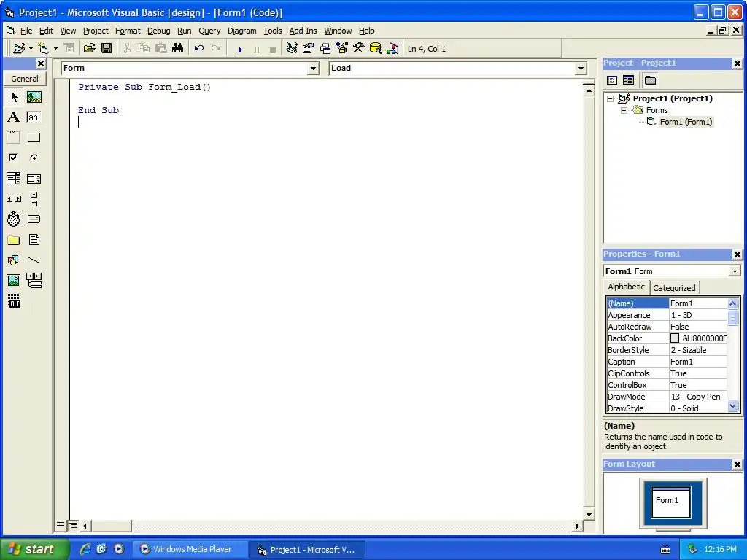This screenshot has height=560, width=747.
Task: Select the CommandButton tool
Action: coord(34,138)
